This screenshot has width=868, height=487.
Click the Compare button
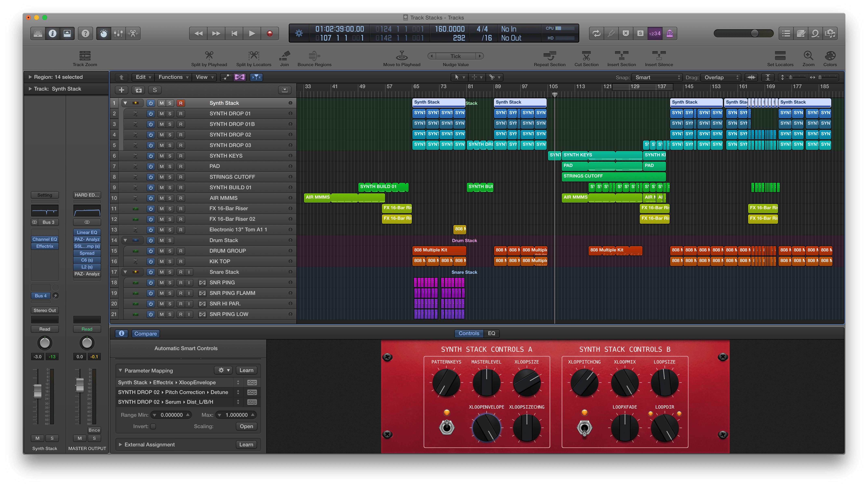coord(145,333)
